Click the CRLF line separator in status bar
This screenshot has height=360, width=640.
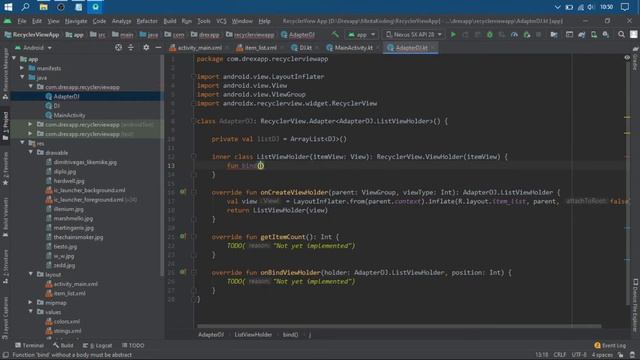tap(560, 355)
